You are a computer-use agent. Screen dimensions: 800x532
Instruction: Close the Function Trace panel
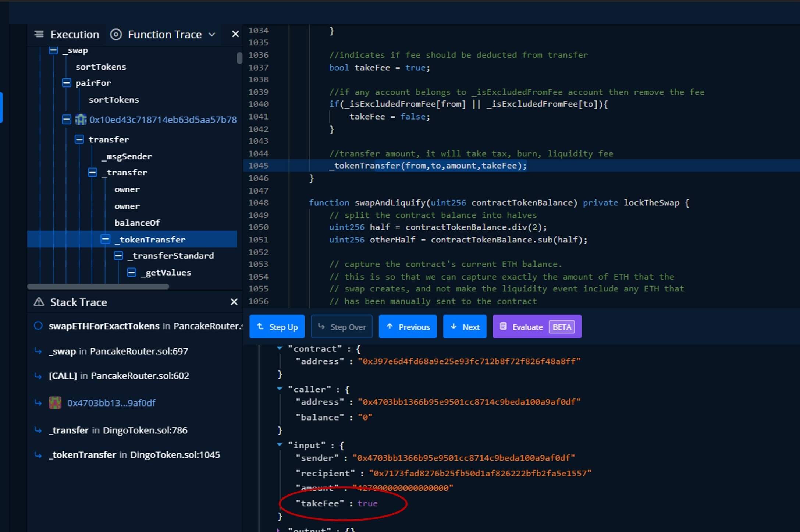tap(235, 34)
